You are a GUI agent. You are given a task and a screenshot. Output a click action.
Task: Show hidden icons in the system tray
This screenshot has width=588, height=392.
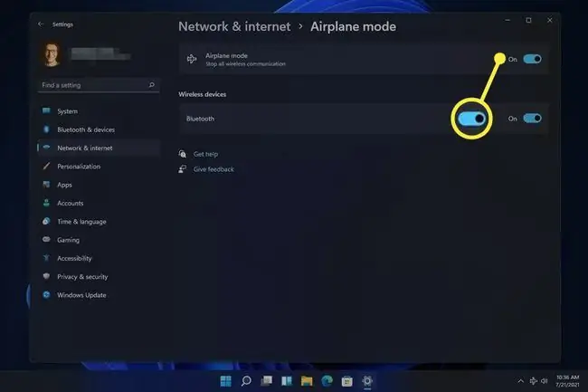click(520, 381)
